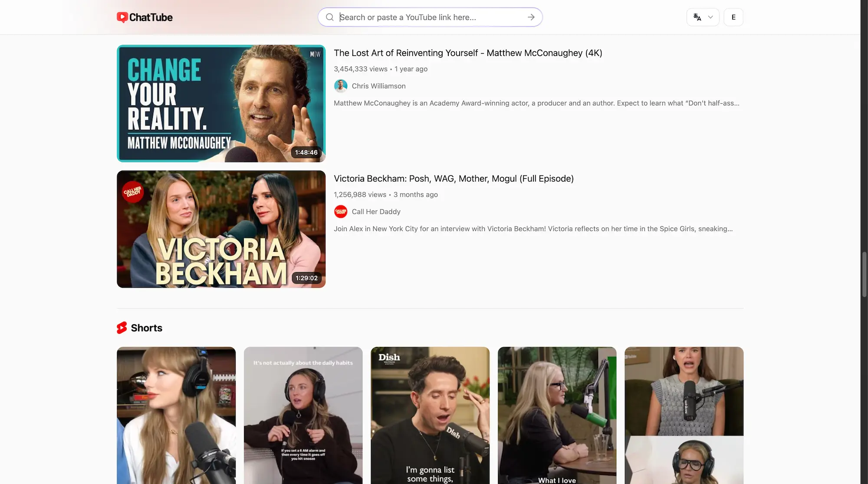Screen dimensions: 868x484
Task: Open The Lost Art of Reinventing Yourself title
Action: (468, 53)
